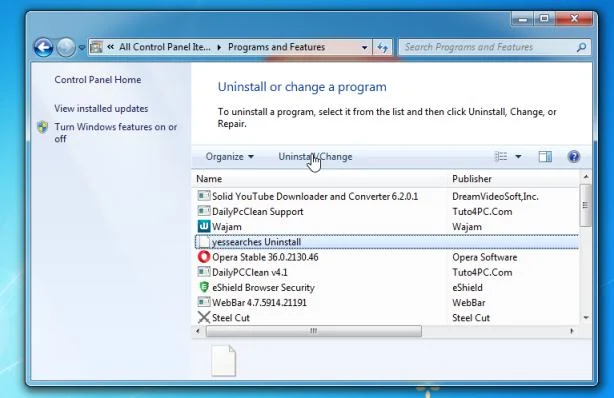This screenshot has height=398, width=614.
Task: Click the Back navigation arrow button
Action: coord(43,47)
